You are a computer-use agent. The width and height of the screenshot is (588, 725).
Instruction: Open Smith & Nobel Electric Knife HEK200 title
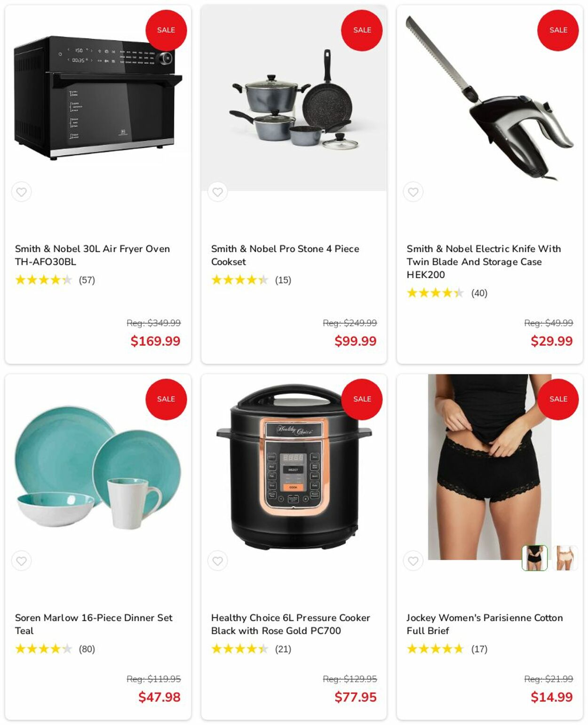(x=484, y=262)
